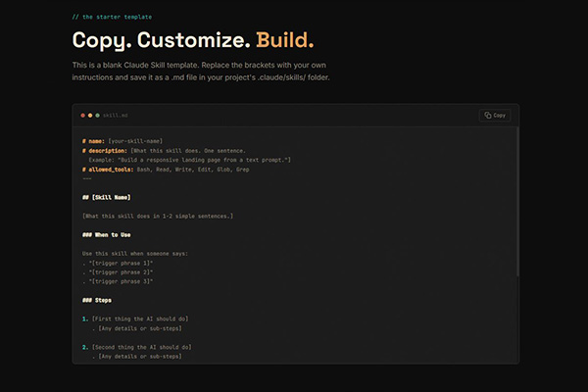Click the code block vertical scrollbar
Screen dimensions: 588x392
[x=517, y=202]
